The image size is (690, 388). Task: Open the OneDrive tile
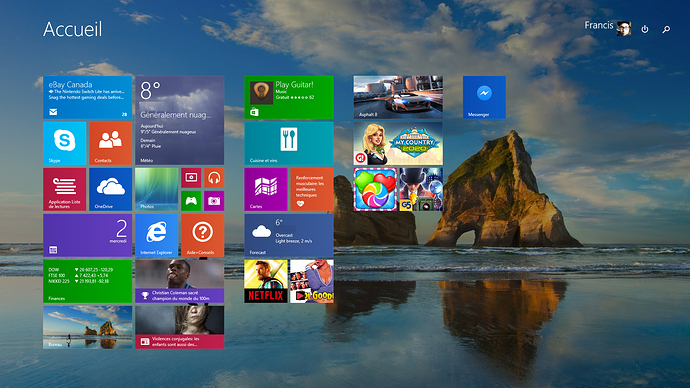tap(110, 189)
